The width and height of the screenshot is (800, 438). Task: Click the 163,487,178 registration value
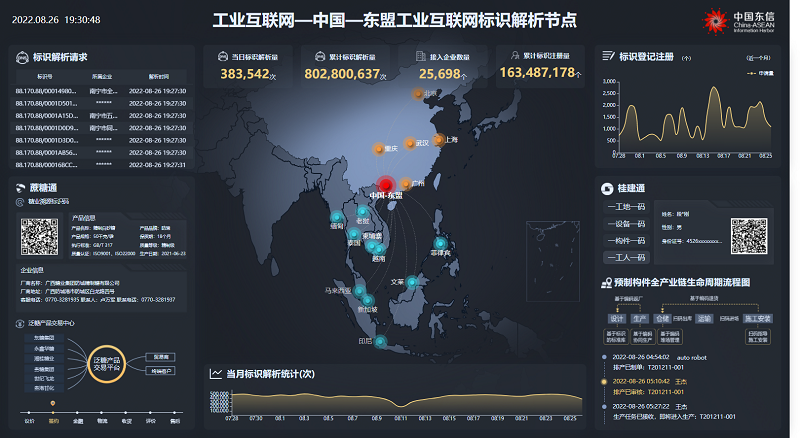537,72
